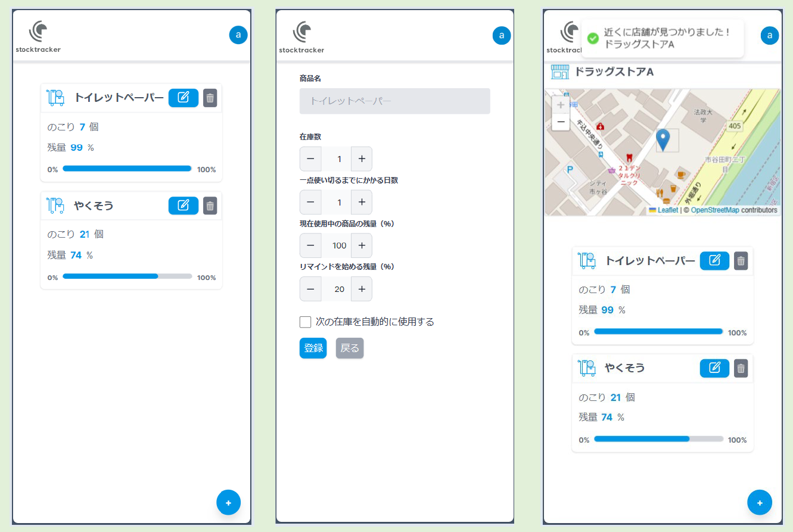
Task: Click the blue location marker on the map
Action: [x=663, y=139]
